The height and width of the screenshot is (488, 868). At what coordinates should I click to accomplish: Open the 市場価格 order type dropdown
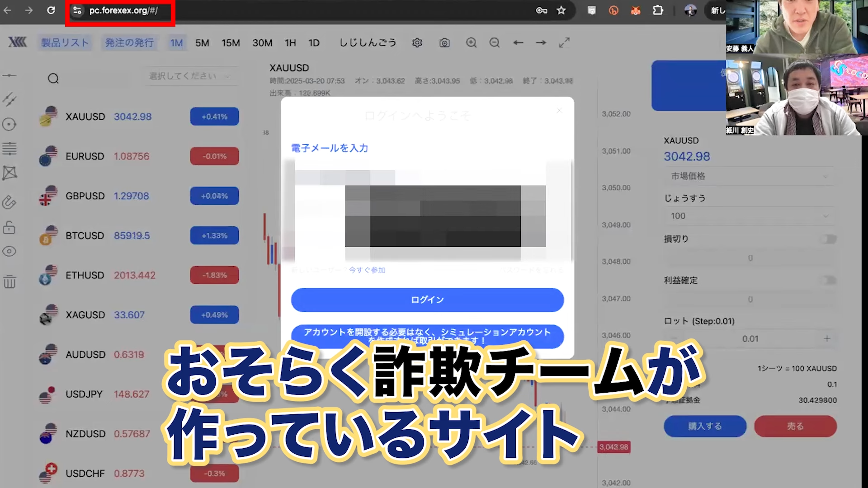pyautogui.click(x=749, y=176)
